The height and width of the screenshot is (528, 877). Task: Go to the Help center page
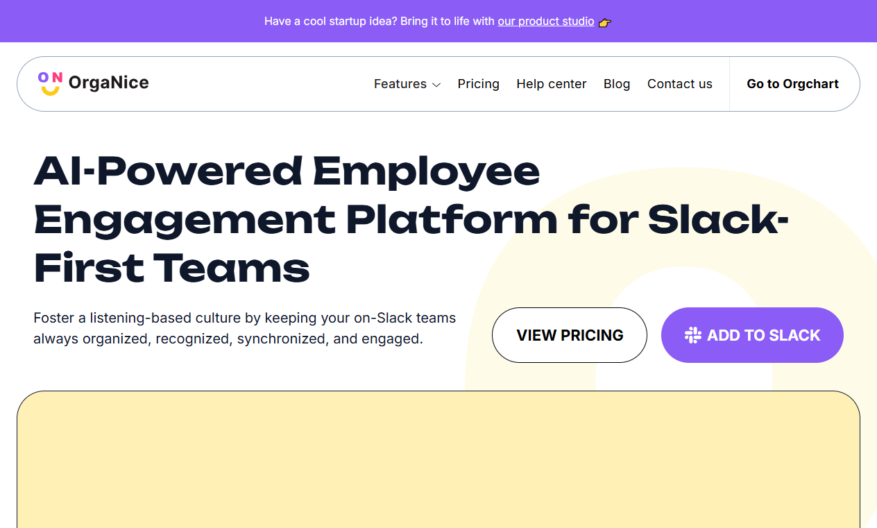(x=551, y=84)
